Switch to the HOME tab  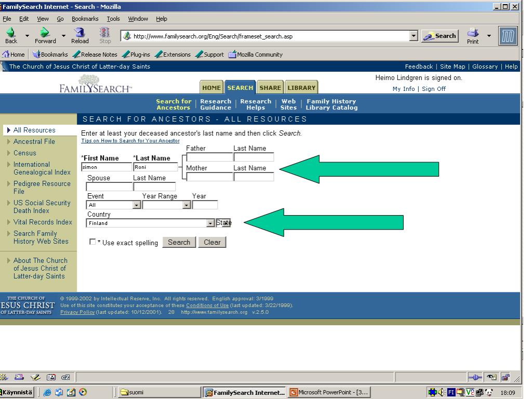(x=211, y=87)
